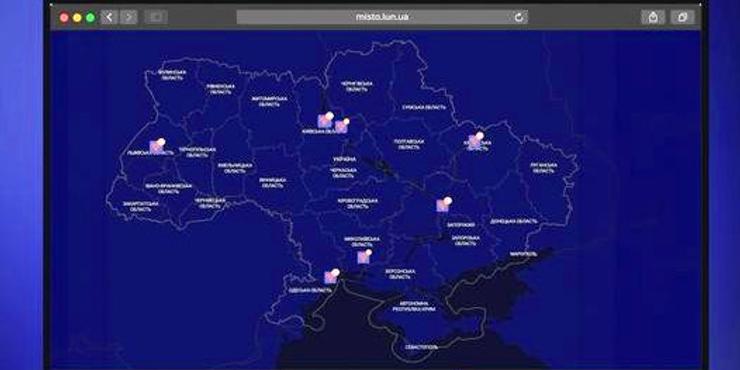
Task: Open marker below Миколаївська область label
Action: tap(364, 257)
